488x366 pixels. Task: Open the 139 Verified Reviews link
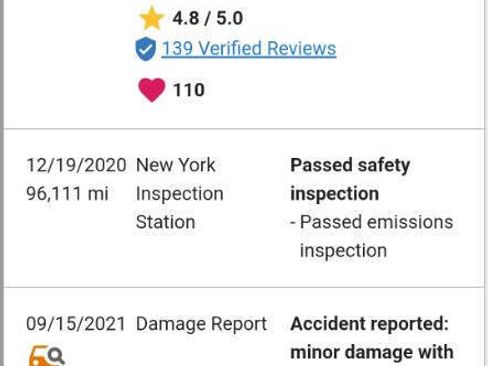[x=249, y=49]
